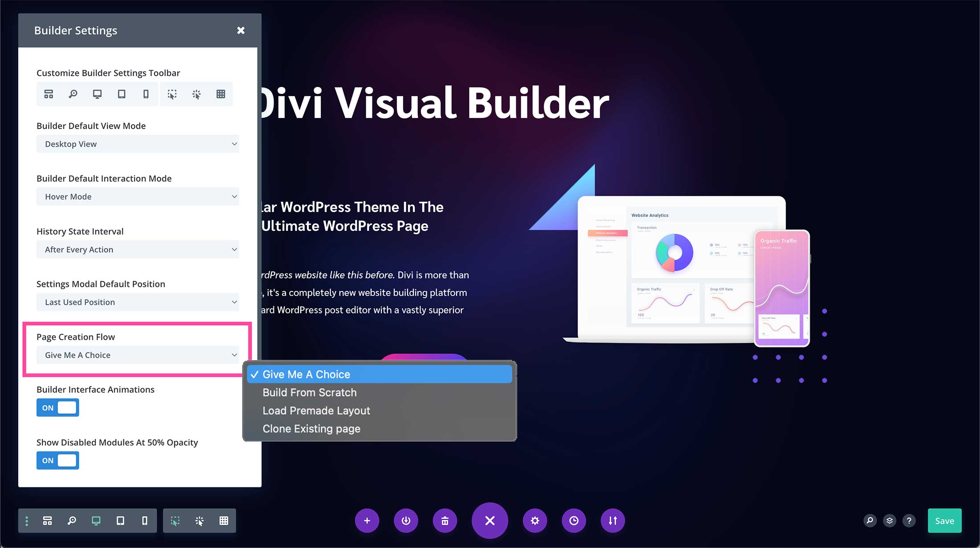
Task: Pick Clone Existing page option
Action: (x=311, y=429)
